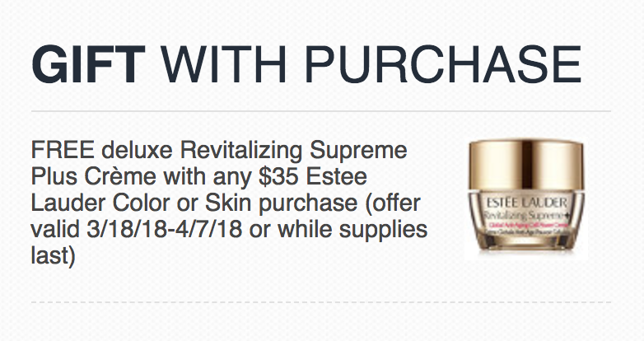Viewport: 644px width, 341px height.
Task: Select the $35 amount in description
Action: coord(279,176)
